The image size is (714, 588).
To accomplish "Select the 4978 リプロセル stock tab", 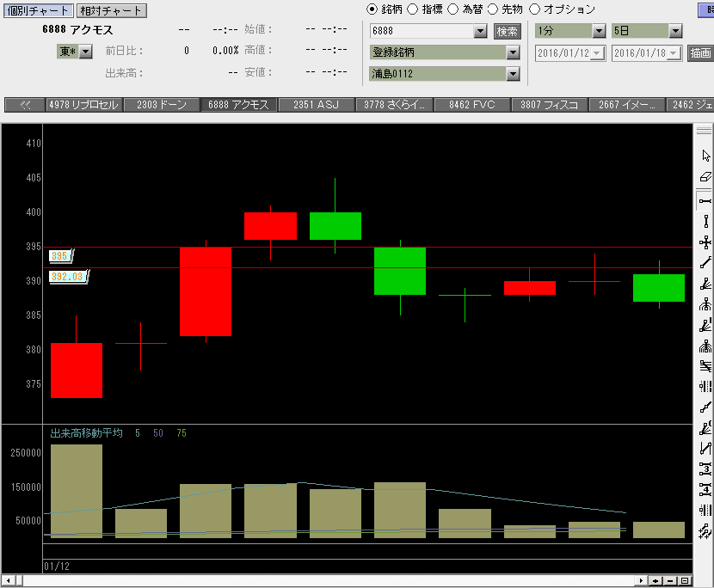I will coord(83,105).
